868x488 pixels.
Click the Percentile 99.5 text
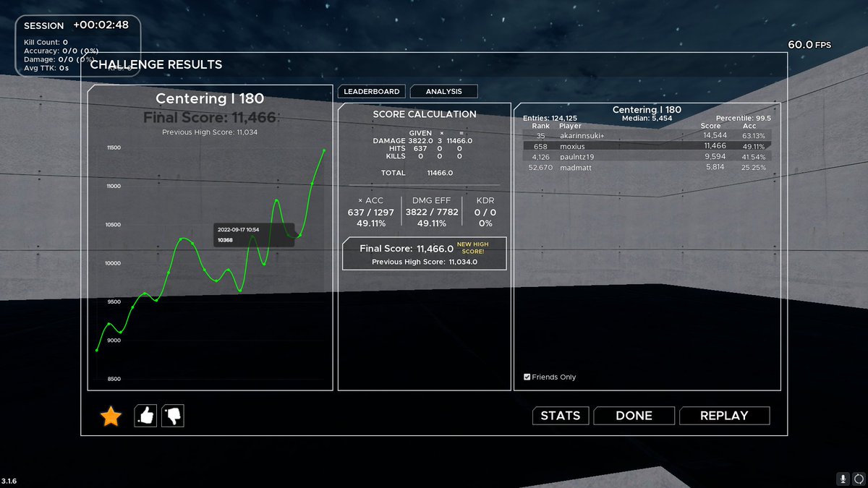pos(744,118)
